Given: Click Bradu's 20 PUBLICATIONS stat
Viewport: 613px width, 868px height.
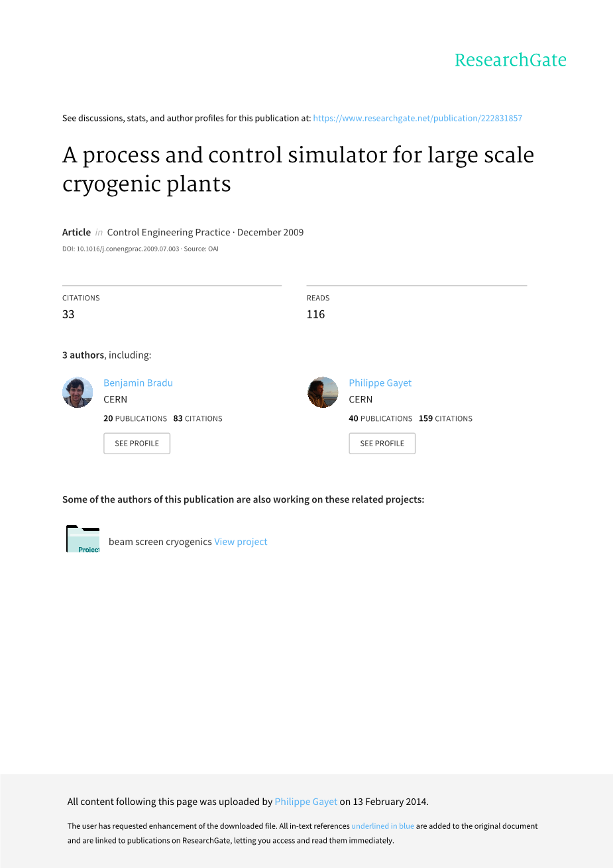Looking at the screenshot, I should pos(135,418).
